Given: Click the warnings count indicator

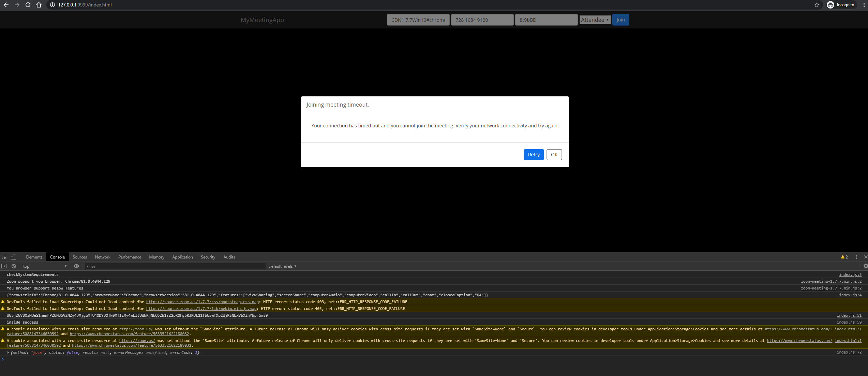Looking at the screenshot, I should [844, 257].
